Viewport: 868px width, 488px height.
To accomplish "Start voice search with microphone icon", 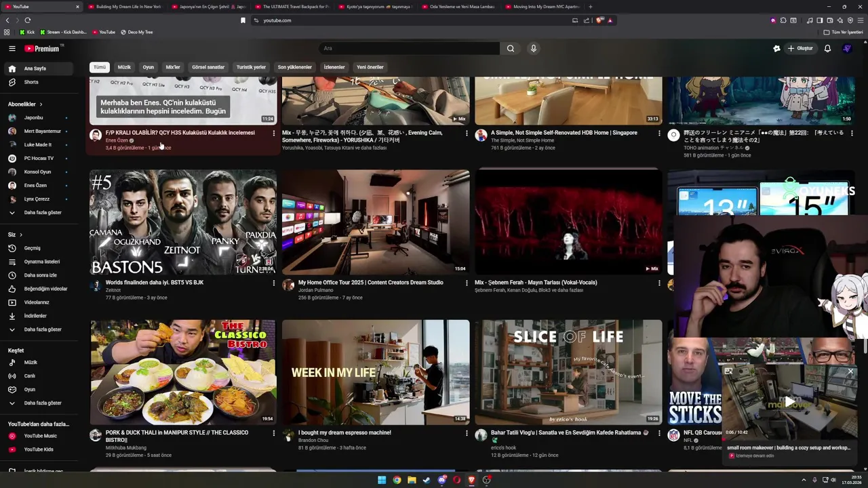I will pos(534,48).
